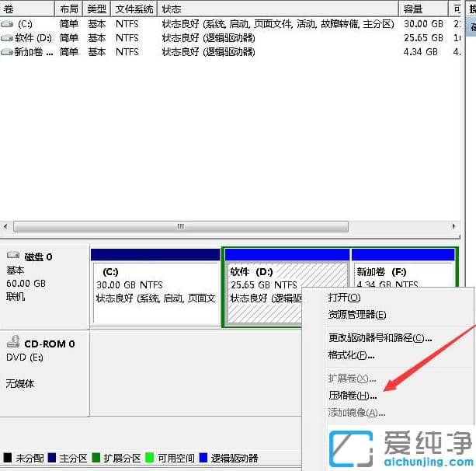
Task: Click the 新加卷 volume icon in list
Action: click(8, 52)
